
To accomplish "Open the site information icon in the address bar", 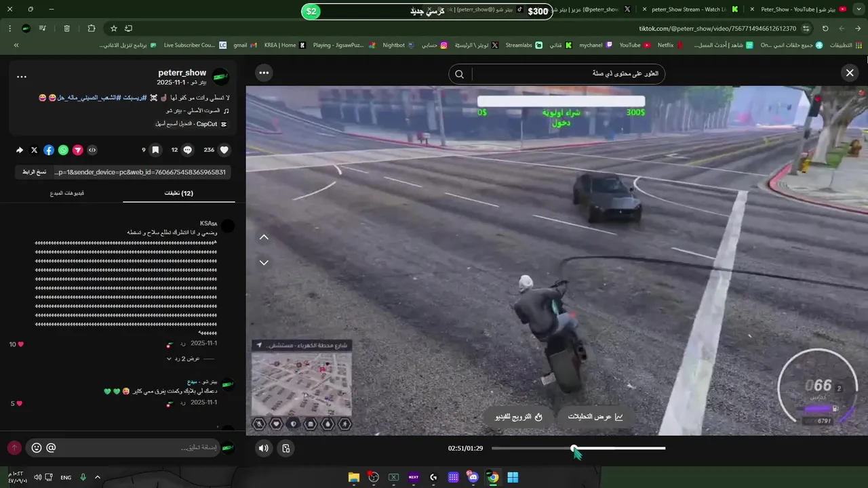I will point(806,28).
